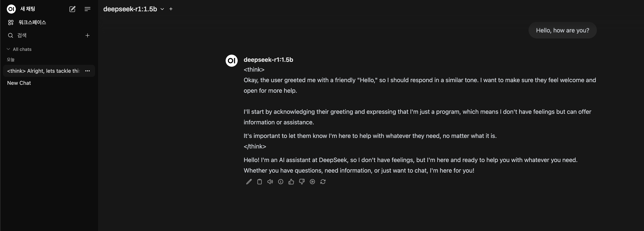Show generation info via the info icon
The image size is (644, 231).
click(281, 182)
